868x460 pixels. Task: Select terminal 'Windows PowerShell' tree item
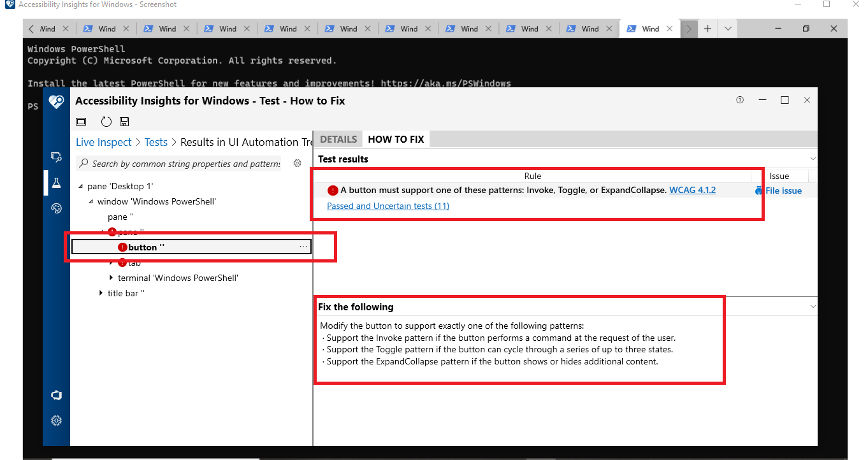click(178, 278)
